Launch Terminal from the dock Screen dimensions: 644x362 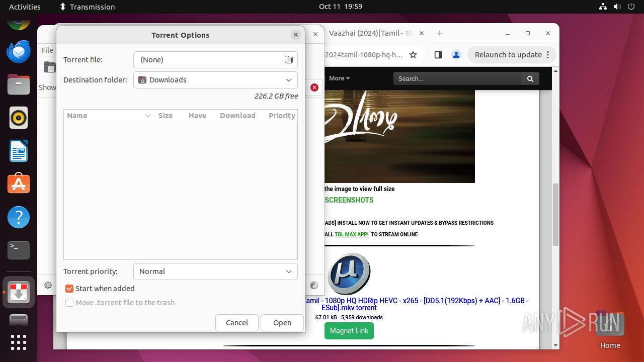pyautogui.click(x=19, y=250)
